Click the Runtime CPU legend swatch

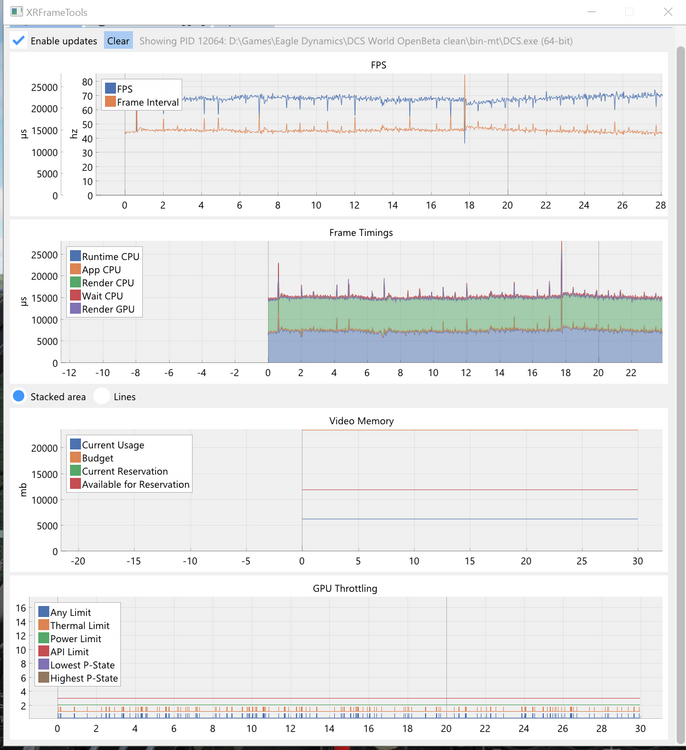point(76,256)
